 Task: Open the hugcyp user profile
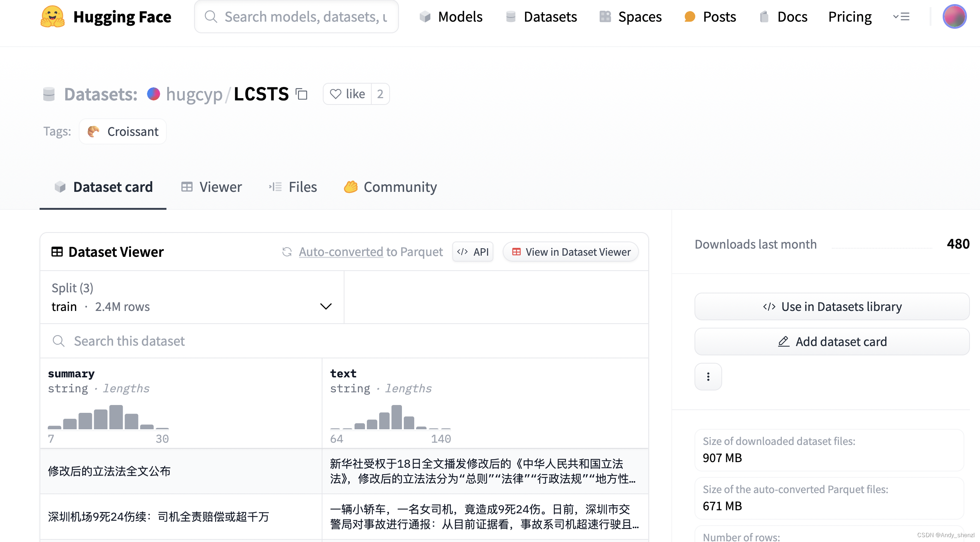[x=194, y=94]
